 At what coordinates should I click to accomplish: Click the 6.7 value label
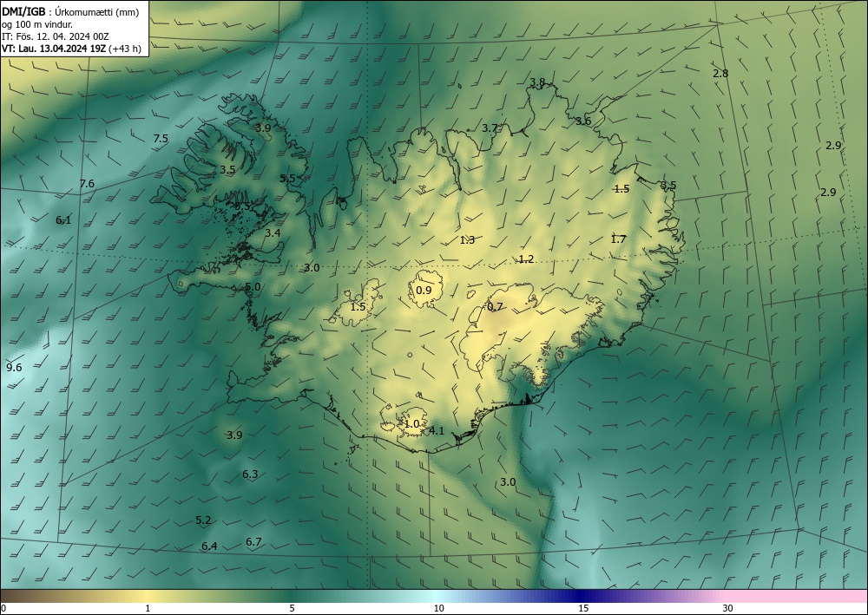[253, 541]
